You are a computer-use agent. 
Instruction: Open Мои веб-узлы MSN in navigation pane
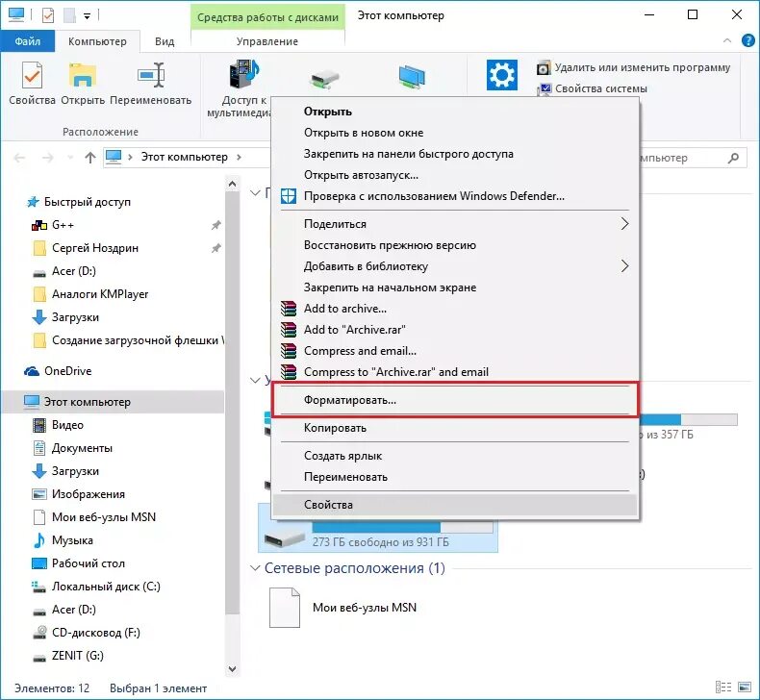[x=104, y=517]
